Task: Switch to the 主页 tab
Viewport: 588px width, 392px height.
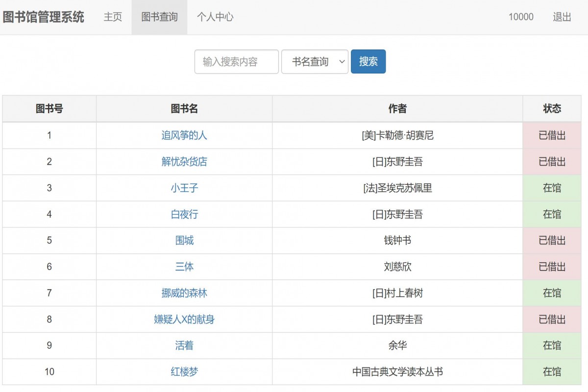Action: point(113,17)
